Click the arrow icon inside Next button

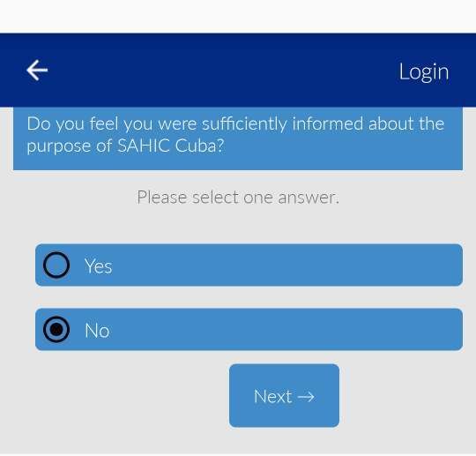click(306, 397)
